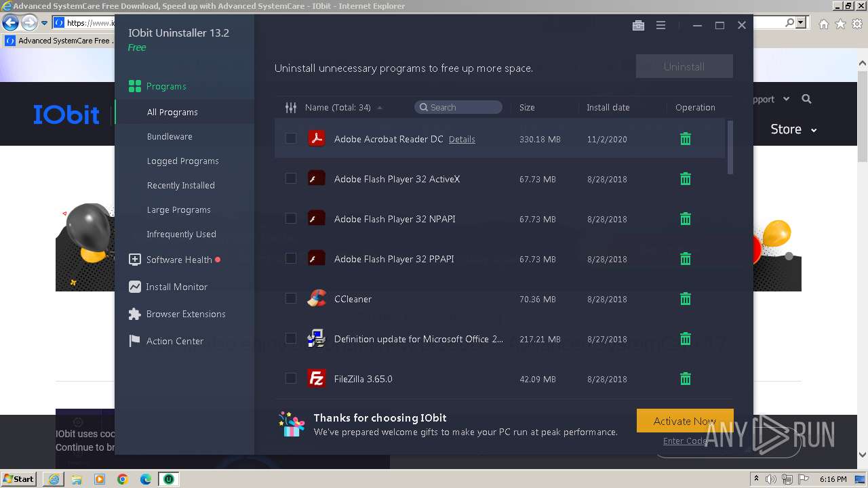This screenshot has height=488, width=868.
Task: Click IObit Uninstaller taskbar icon
Action: point(168,479)
